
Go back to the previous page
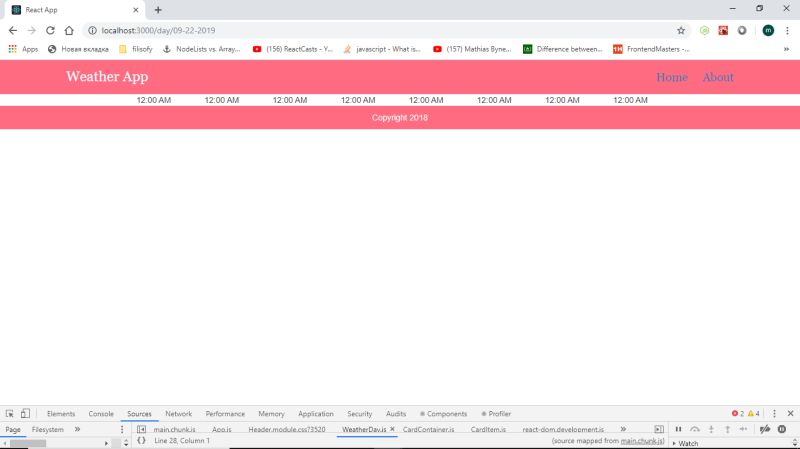point(13,31)
